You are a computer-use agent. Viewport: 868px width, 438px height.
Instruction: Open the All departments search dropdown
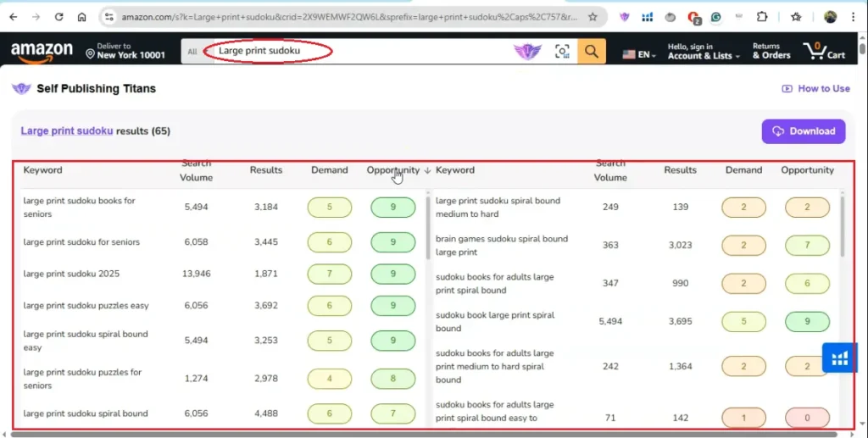[192, 52]
